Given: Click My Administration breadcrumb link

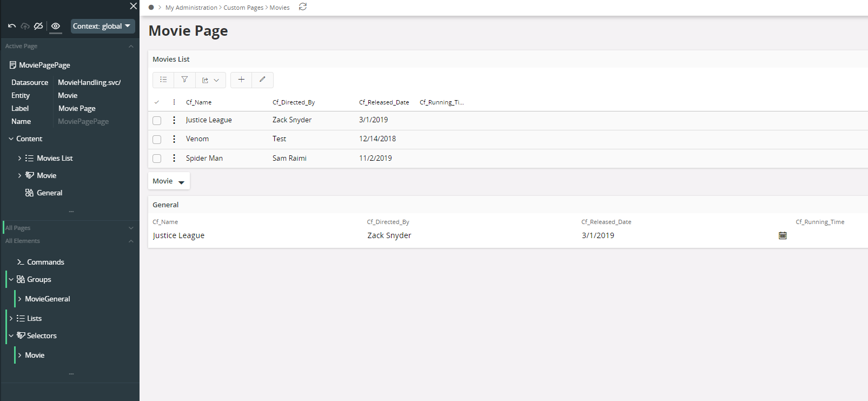Looking at the screenshot, I should (191, 8).
